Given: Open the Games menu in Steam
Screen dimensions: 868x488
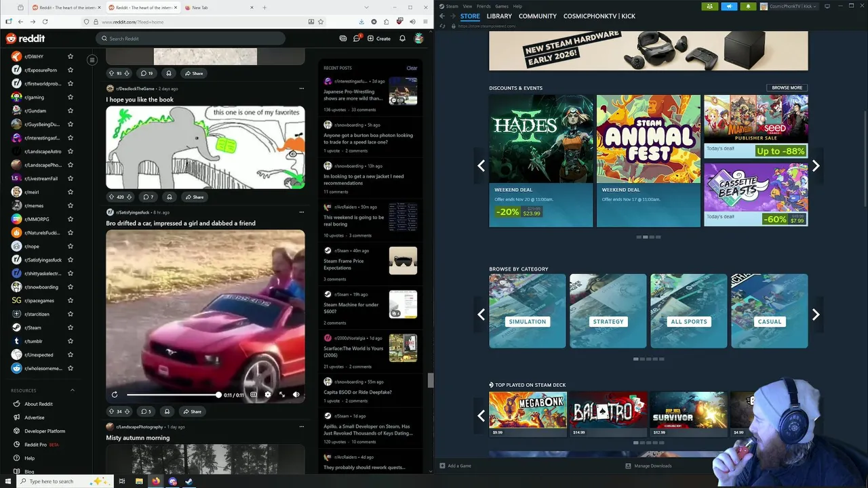Looking at the screenshot, I should pyautogui.click(x=502, y=6).
